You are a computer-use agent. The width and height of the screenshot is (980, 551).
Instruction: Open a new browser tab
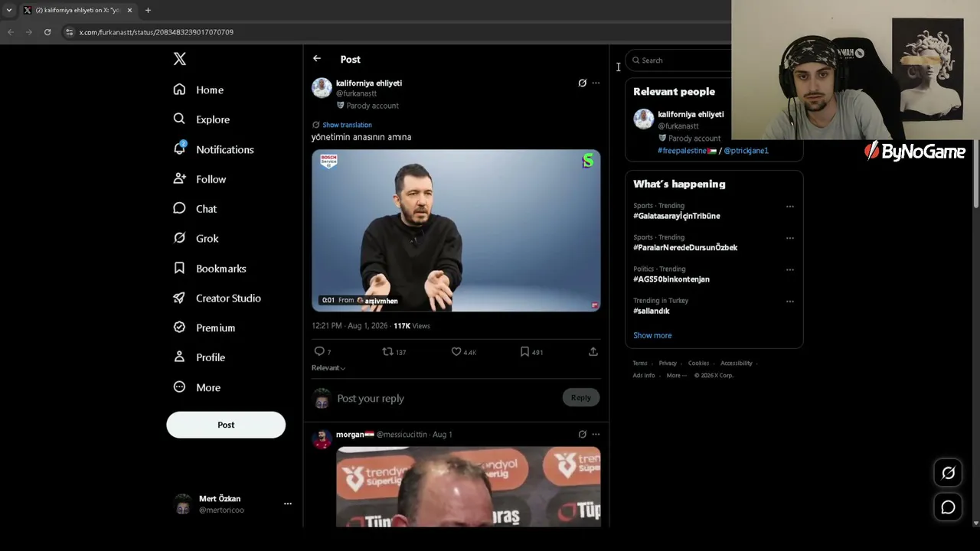(x=148, y=10)
